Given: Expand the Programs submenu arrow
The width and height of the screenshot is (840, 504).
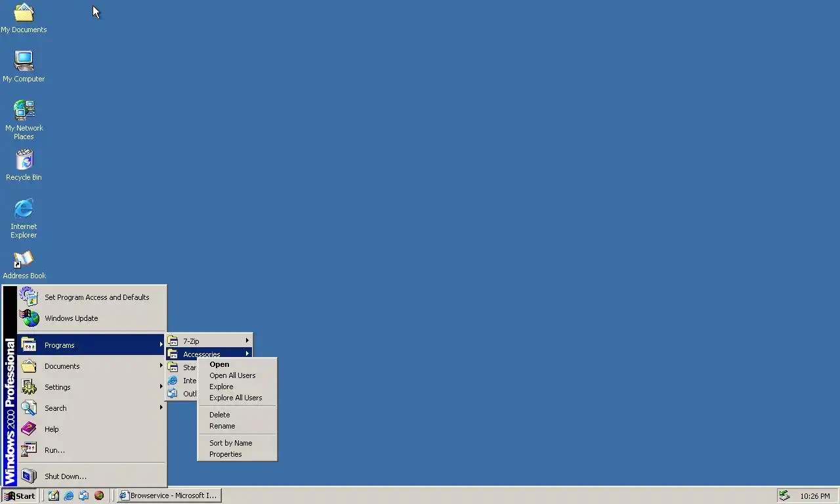Looking at the screenshot, I should [x=161, y=345].
